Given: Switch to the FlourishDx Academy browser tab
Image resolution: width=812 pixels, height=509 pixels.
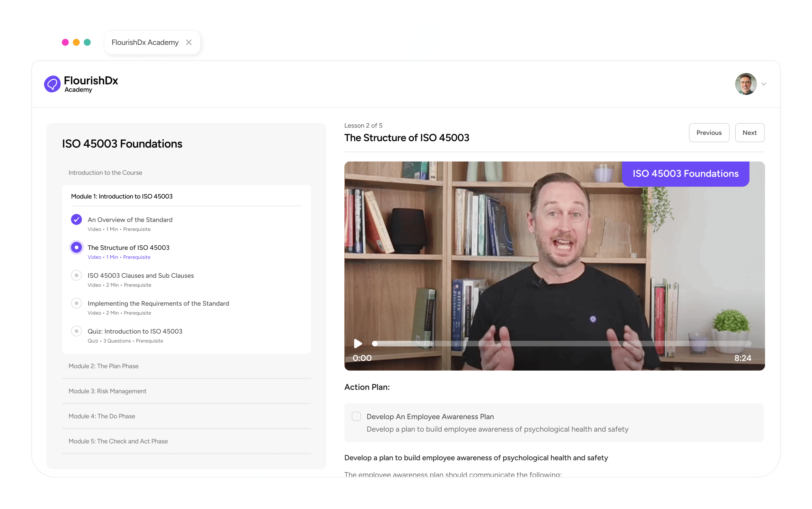Looking at the screenshot, I should (145, 42).
